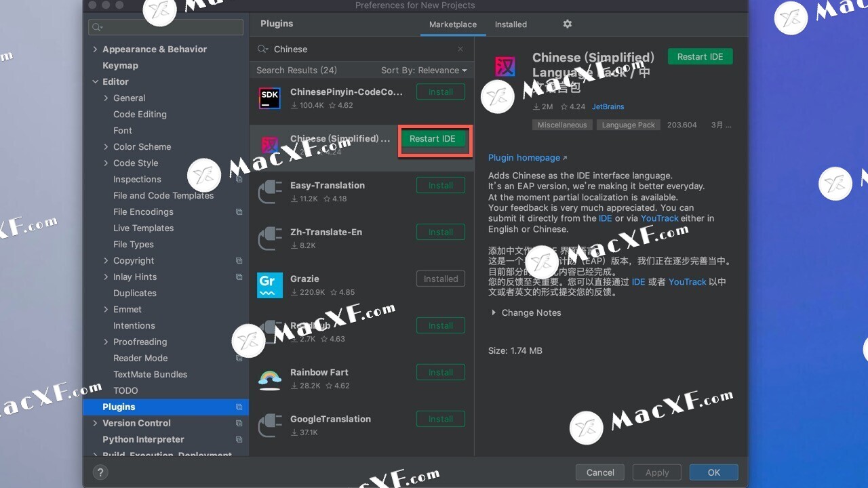Open the help question mark button
Image resolution: width=868 pixels, height=488 pixels.
pos(100,472)
